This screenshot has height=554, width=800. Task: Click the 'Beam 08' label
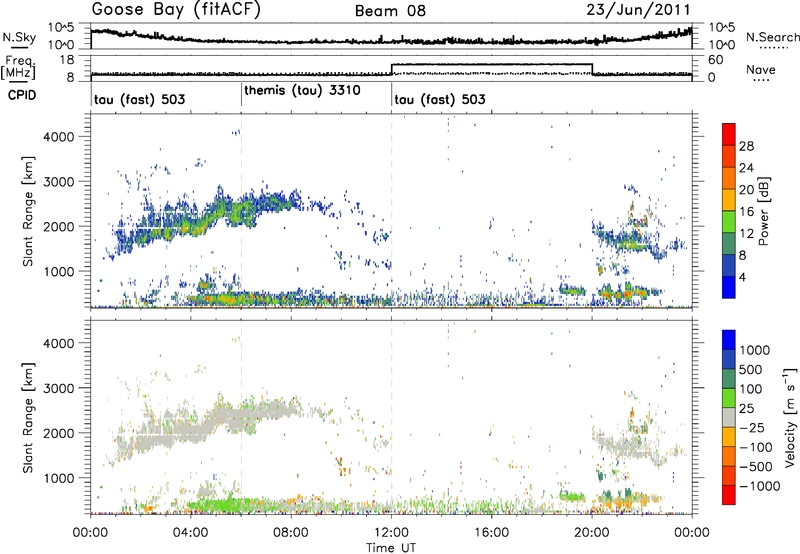click(x=390, y=11)
